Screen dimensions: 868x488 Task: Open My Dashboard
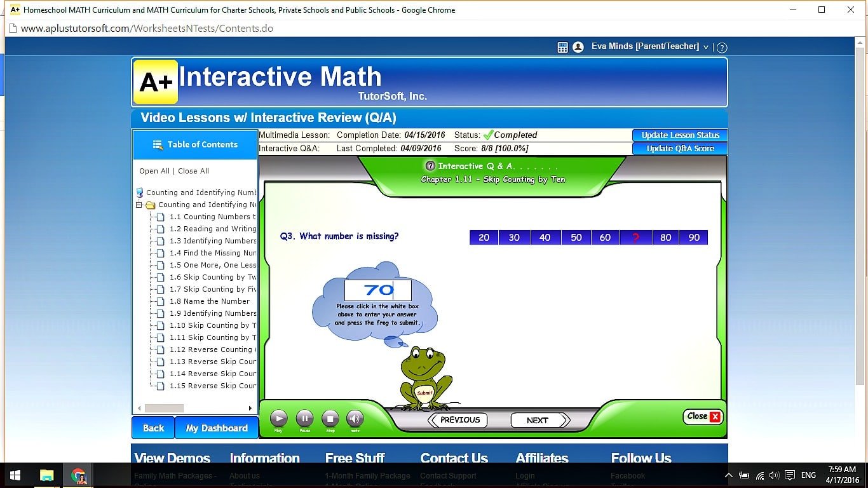pos(217,428)
